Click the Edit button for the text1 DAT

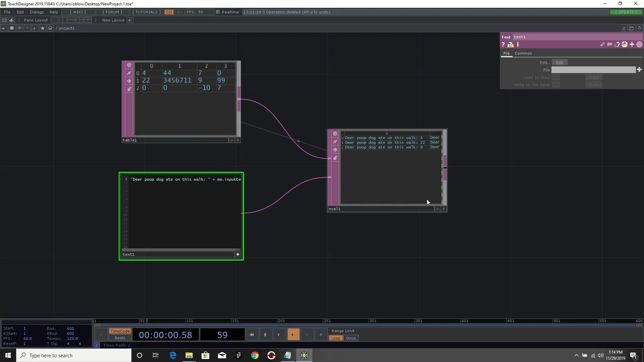(560, 62)
